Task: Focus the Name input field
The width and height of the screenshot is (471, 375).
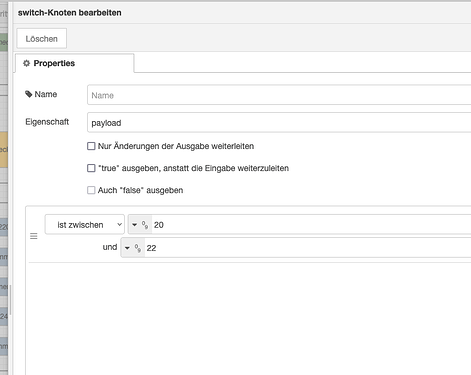Action: 279,95
